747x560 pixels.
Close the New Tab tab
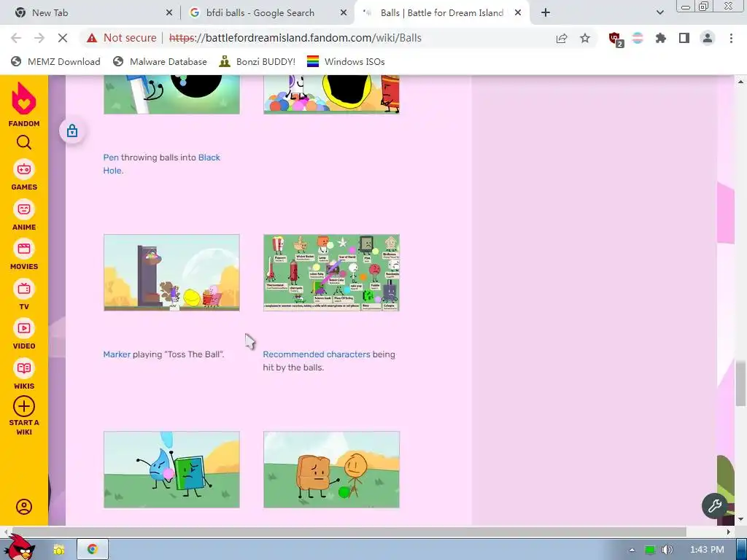(x=169, y=13)
